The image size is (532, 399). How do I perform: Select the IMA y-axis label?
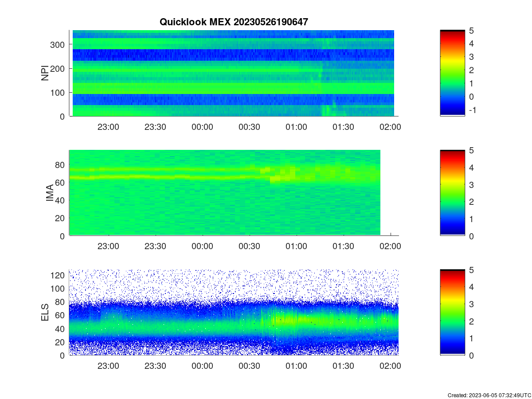coord(50,193)
